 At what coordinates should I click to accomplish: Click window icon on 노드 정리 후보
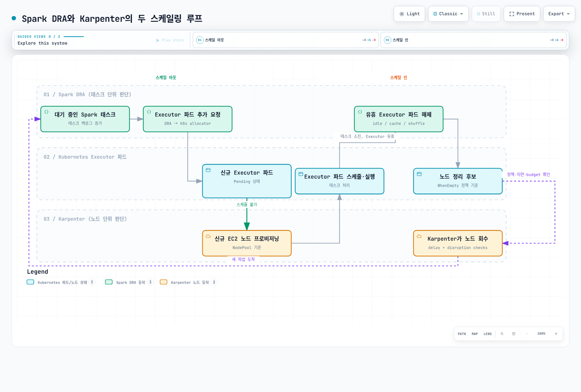[x=419, y=174]
